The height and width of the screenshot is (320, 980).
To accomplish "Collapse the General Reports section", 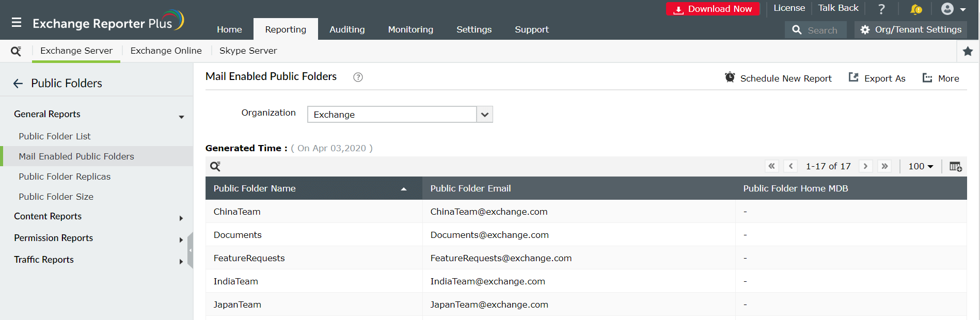I will click(x=181, y=117).
